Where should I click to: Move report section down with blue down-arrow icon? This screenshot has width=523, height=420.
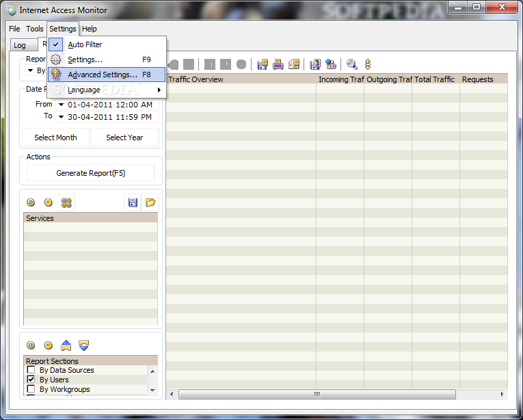pyautogui.click(x=83, y=345)
